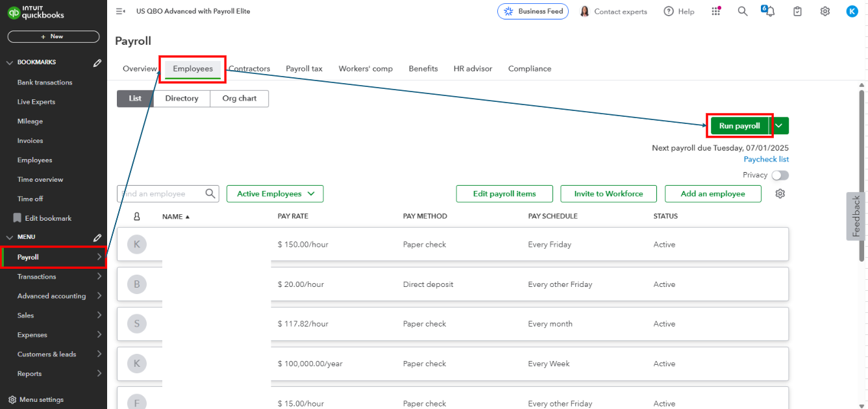
Task: Open the Run payroll dropdown arrow
Action: pos(779,126)
